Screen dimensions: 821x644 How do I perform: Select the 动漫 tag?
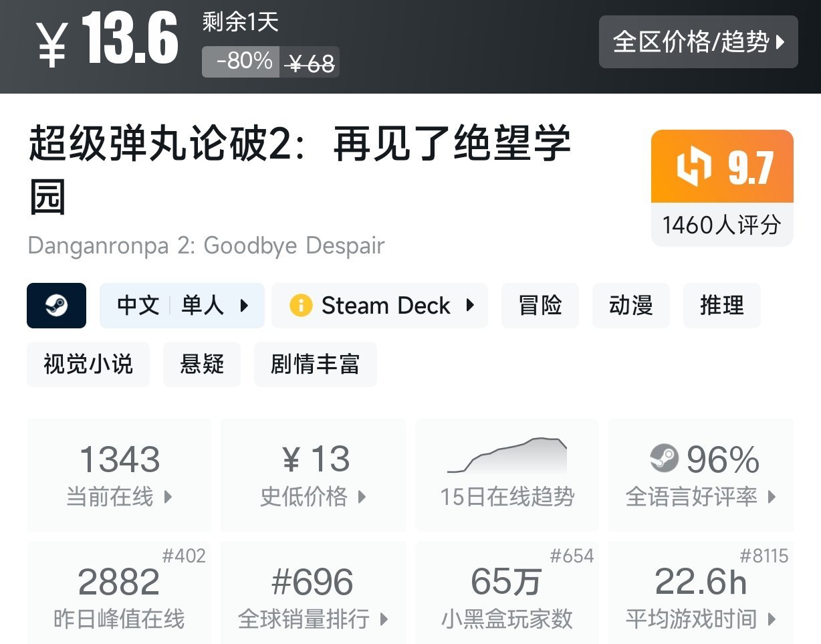(x=630, y=306)
